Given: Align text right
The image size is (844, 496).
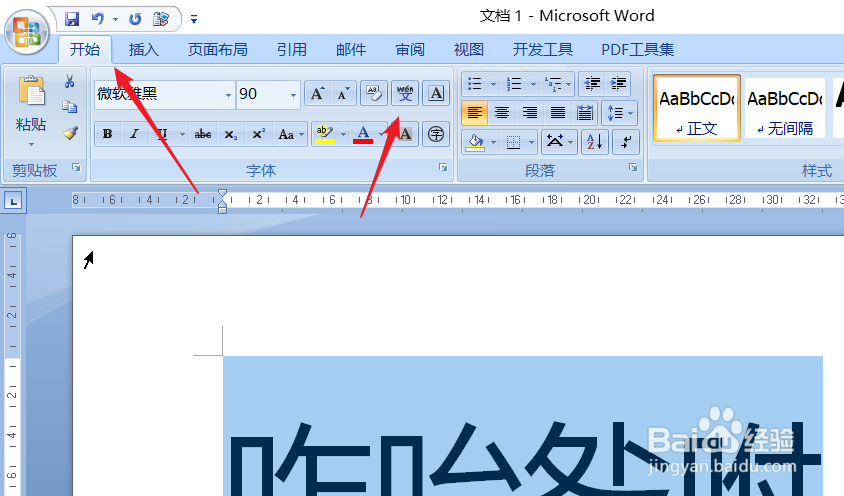Looking at the screenshot, I should coord(530,113).
